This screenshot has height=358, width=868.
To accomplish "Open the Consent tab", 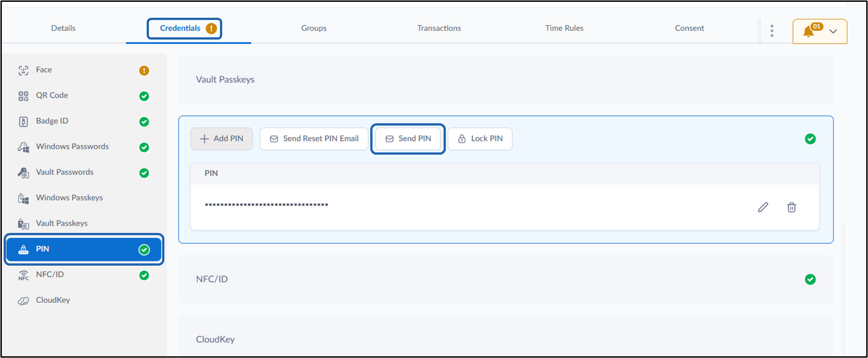I will click(689, 28).
